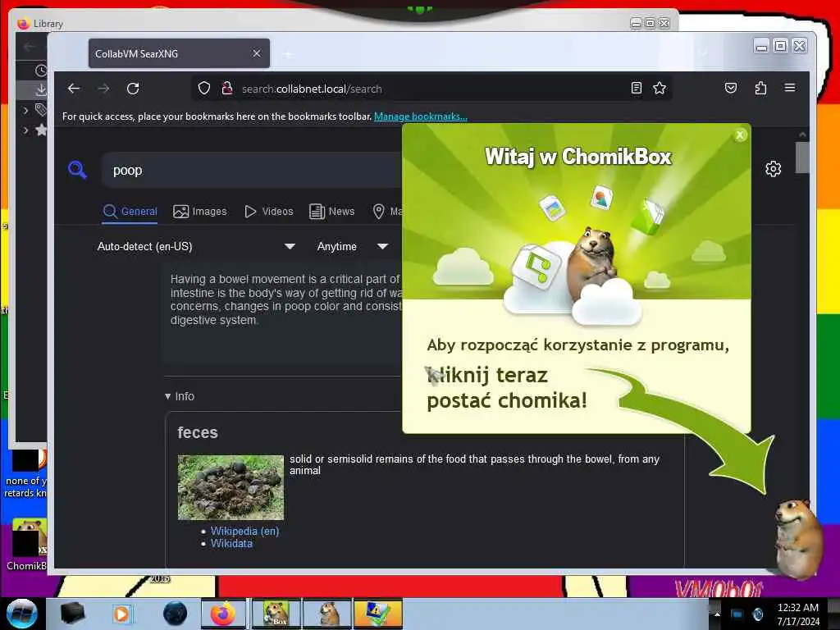Click the blue SearXNG magnifier icon
The width and height of the screenshot is (840, 630).
pos(78,170)
